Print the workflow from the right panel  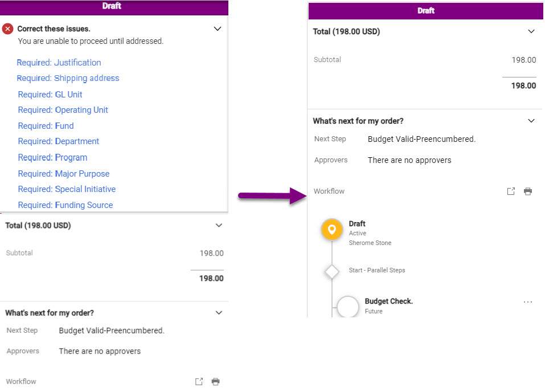coord(528,191)
